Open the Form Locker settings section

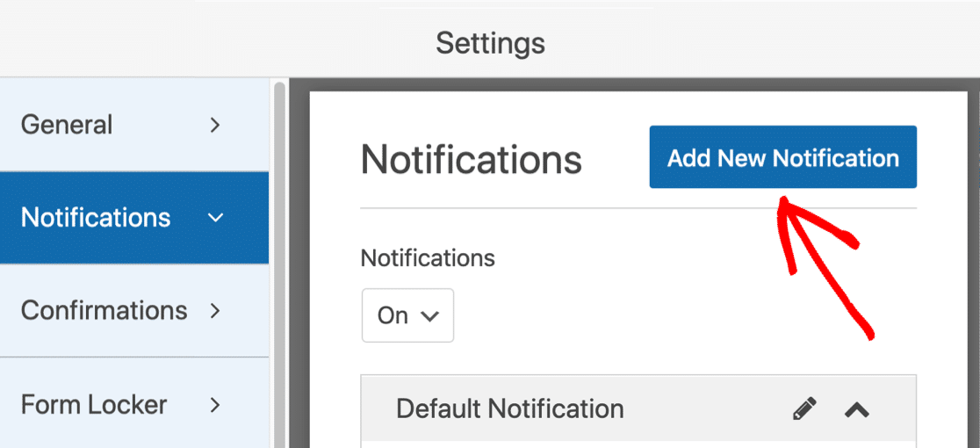(x=134, y=403)
